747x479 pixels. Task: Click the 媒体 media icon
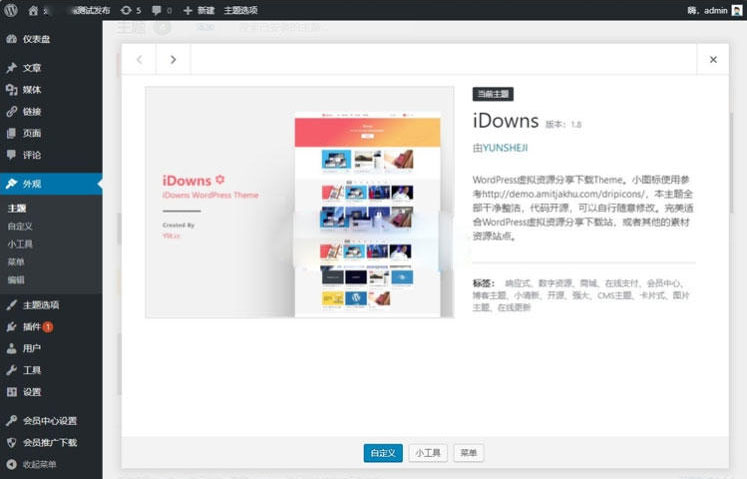(x=12, y=89)
